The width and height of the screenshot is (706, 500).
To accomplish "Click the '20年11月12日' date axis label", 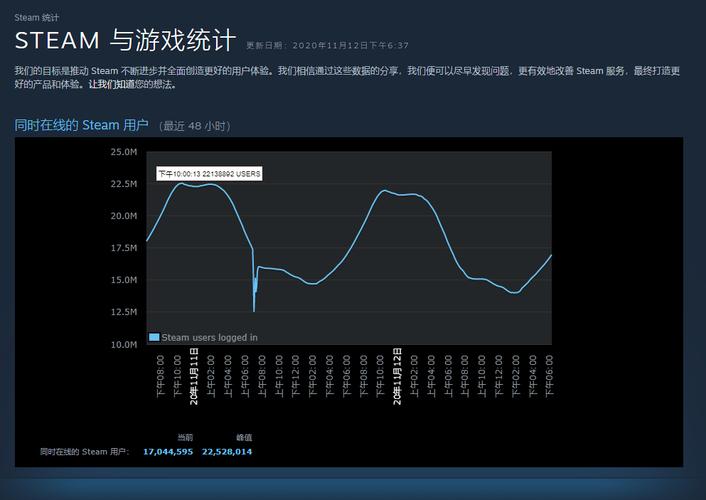I will click(x=397, y=377).
